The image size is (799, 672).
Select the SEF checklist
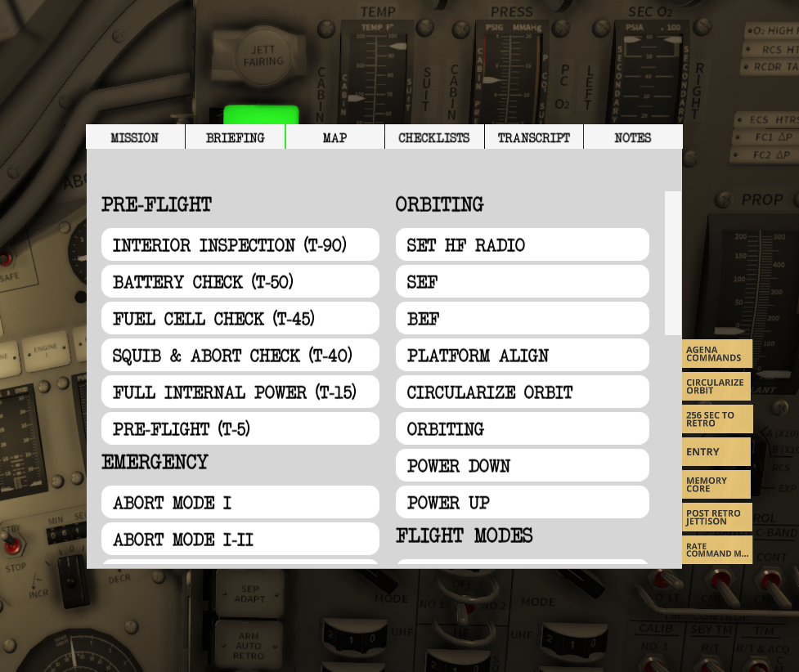tap(523, 282)
